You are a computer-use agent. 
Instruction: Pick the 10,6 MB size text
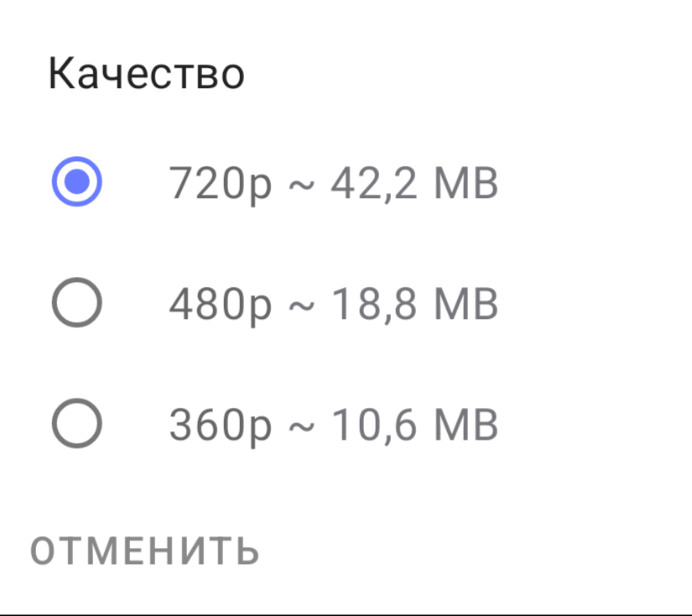(414, 425)
